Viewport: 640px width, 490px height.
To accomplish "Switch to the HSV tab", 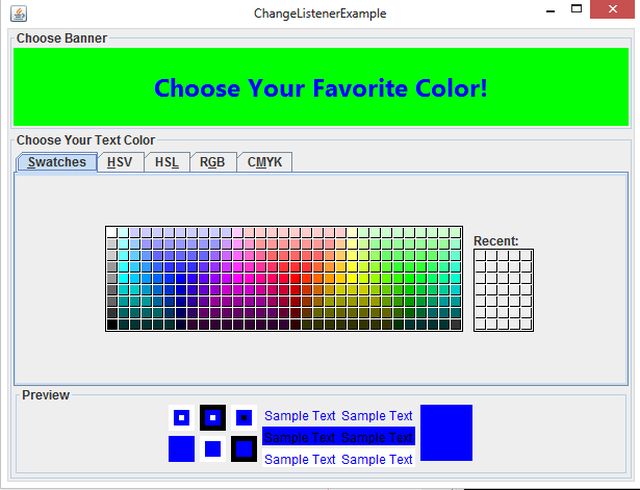I will point(120,162).
